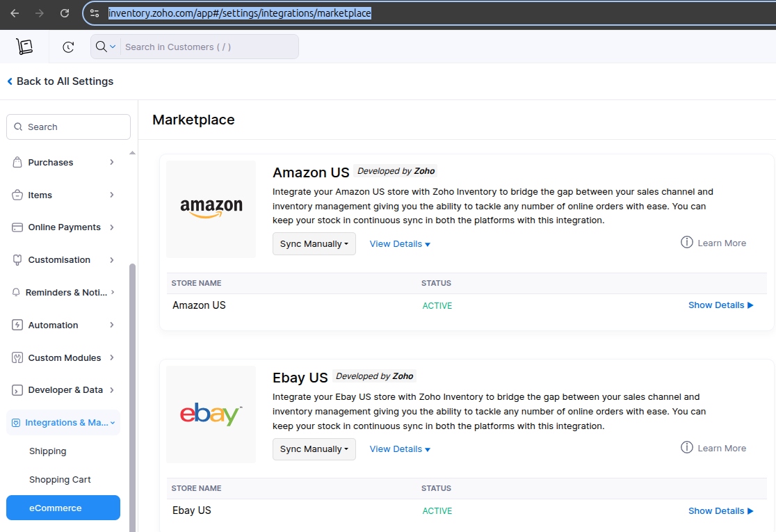Open Shipping integrations page
The image size is (776, 532).
click(x=47, y=451)
